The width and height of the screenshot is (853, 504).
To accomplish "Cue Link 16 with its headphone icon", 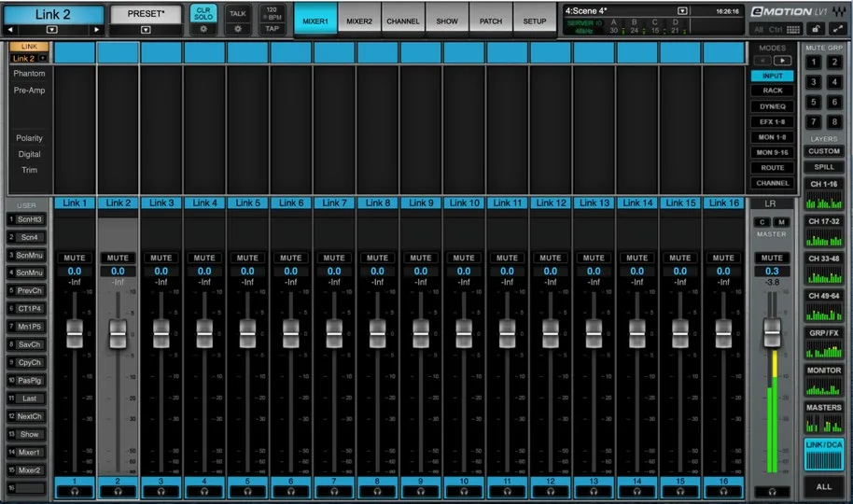I will [723, 492].
